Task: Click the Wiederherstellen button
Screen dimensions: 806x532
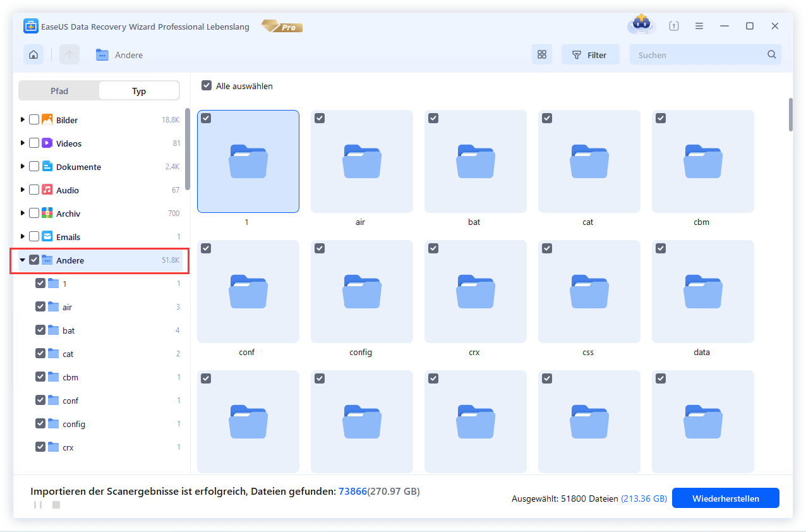Action: point(725,499)
